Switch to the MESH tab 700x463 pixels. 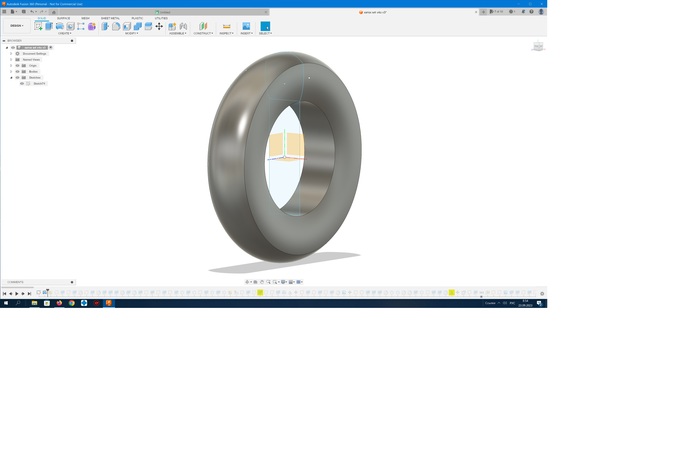coord(85,18)
